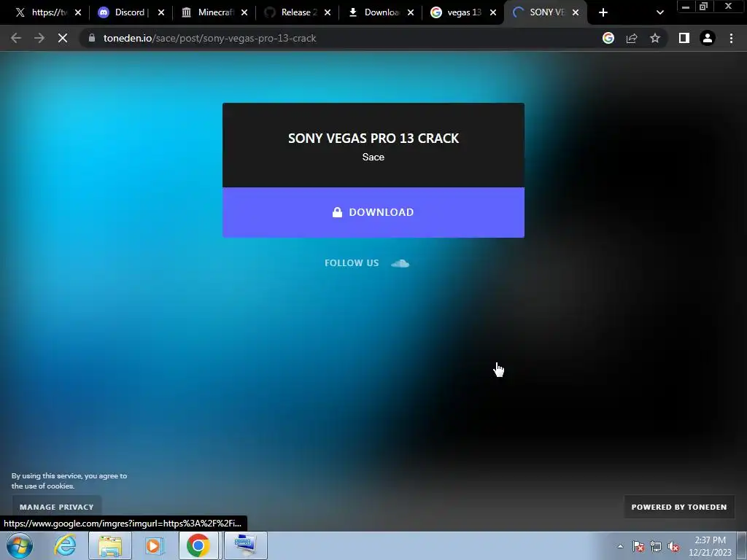Open the Chrome three-dot menu

pos(731,38)
